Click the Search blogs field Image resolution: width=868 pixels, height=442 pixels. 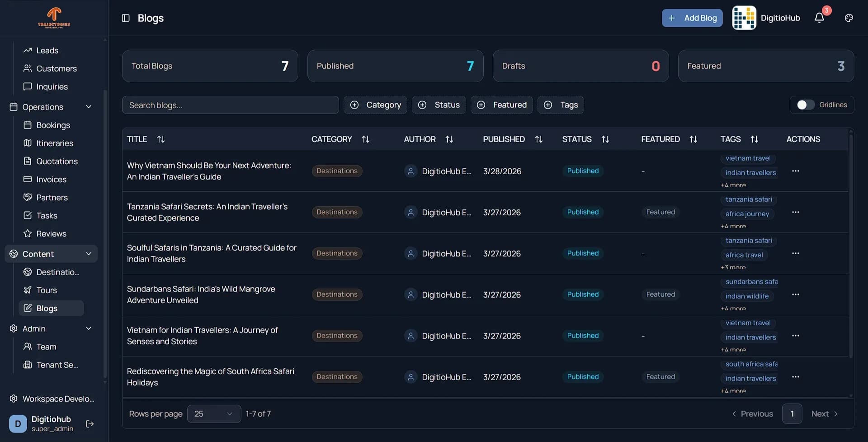click(230, 105)
